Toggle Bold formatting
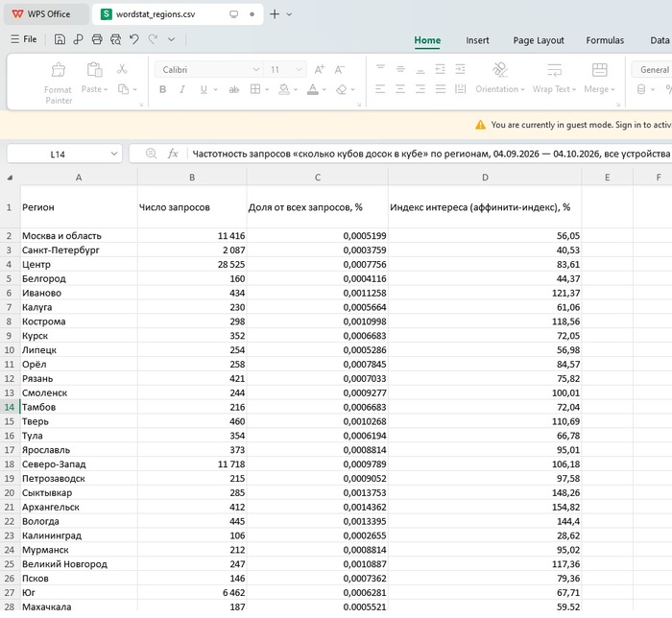The height and width of the screenshot is (618, 672). click(x=163, y=89)
